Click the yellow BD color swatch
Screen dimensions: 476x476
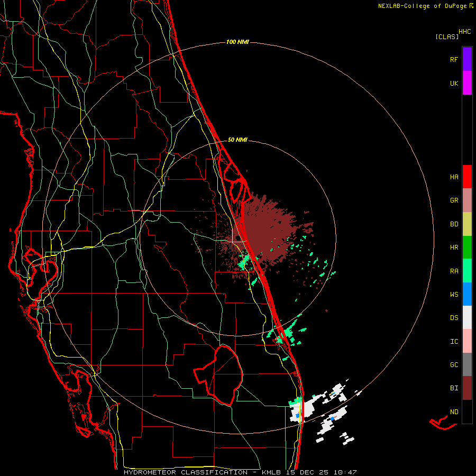pyautogui.click(x=467, y=224)
